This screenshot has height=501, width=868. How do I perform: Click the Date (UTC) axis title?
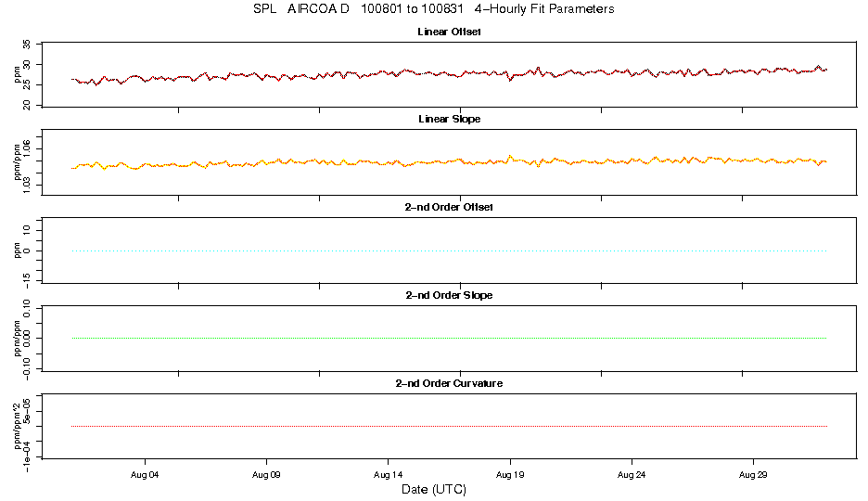433,489
